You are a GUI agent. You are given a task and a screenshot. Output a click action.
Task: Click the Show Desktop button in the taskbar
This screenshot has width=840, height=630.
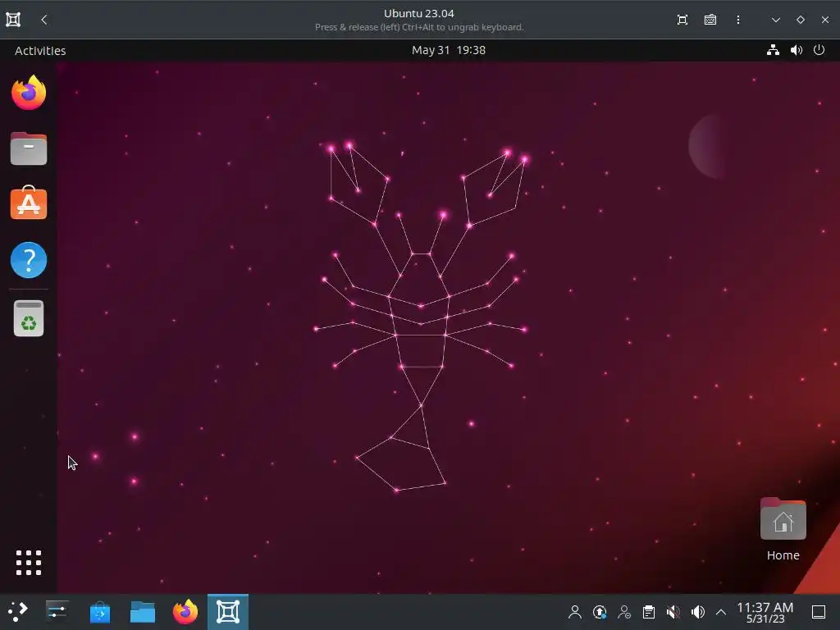point(819,612)
